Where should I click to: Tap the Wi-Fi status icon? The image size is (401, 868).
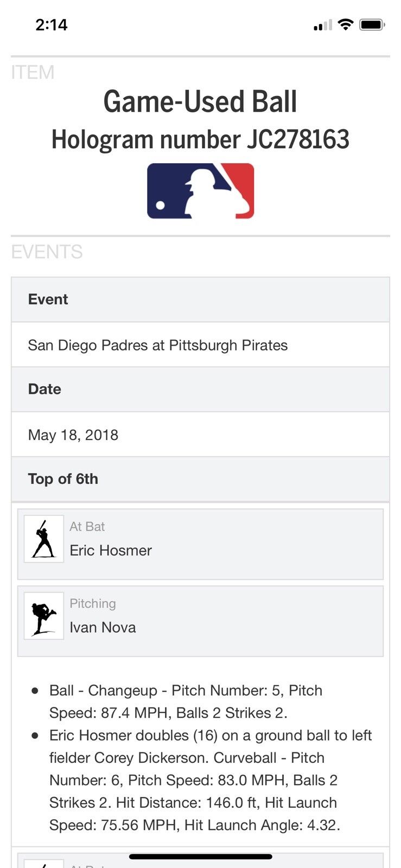pos(345,24)
